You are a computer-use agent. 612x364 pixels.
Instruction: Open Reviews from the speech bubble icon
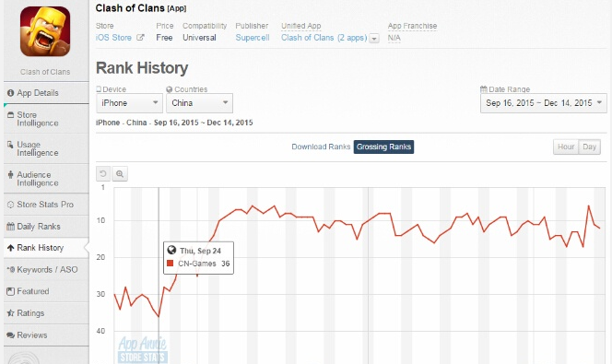(10, 335)
